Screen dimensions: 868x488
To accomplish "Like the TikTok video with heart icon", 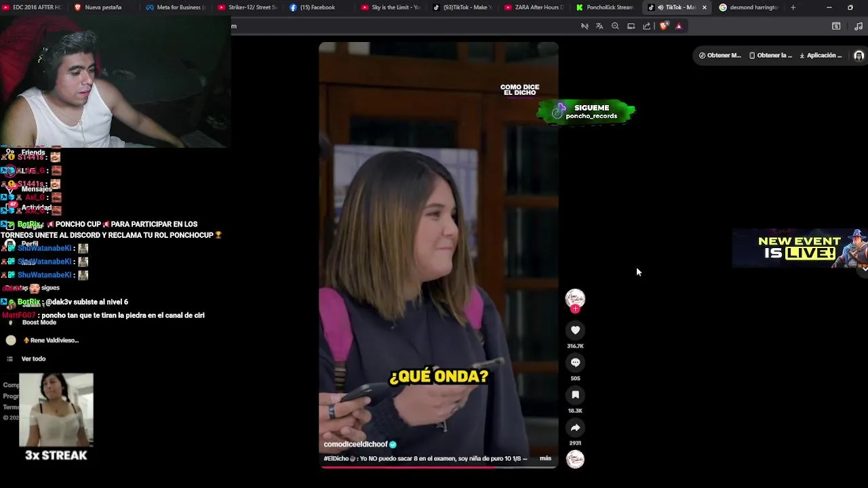I will point(575,330).
